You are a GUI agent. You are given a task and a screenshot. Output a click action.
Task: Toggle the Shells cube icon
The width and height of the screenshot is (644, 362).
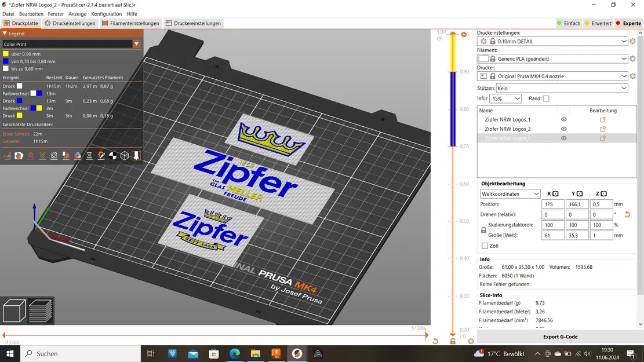pyautogui.click(x=125, y=156)
